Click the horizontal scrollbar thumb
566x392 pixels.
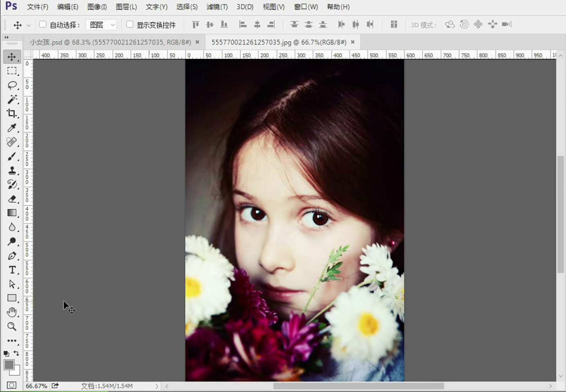pos(358,386)
